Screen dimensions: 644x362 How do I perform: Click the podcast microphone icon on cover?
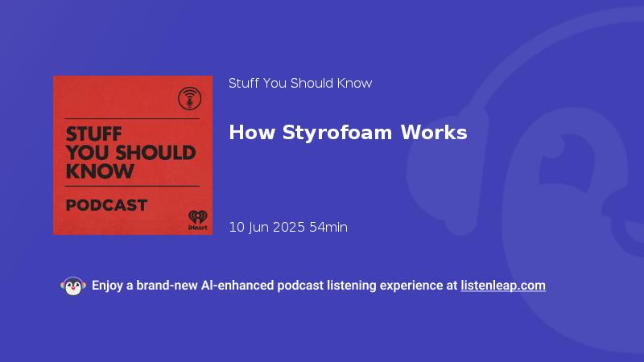189,98
